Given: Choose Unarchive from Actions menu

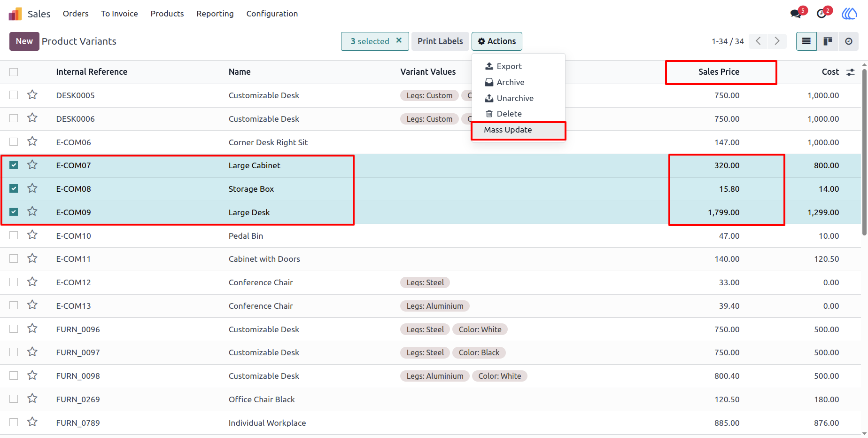Looking at the screenshot, I should point(519,98).
